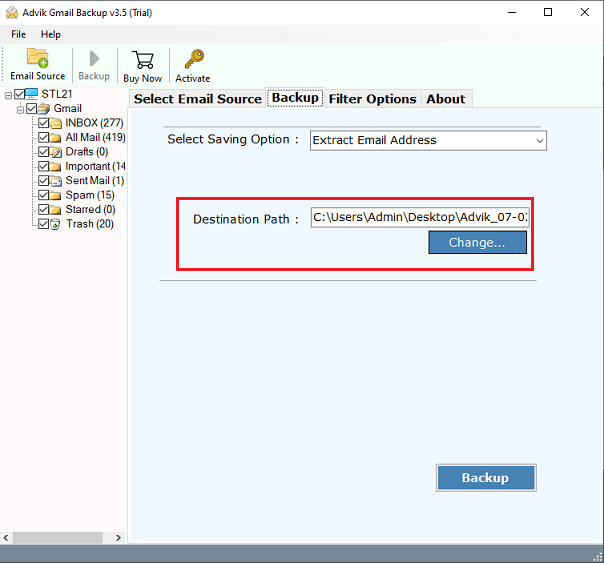
Task: Click the Advik envelope app icon in title bar
Action: point(12,13)
